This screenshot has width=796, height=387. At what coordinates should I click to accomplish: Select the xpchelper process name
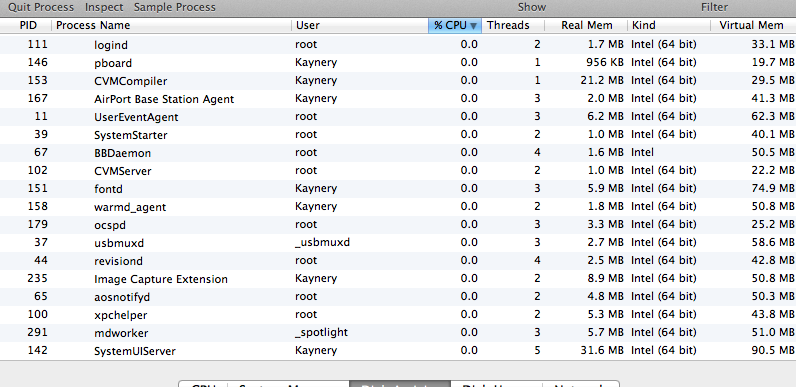(x=120, y=315)
